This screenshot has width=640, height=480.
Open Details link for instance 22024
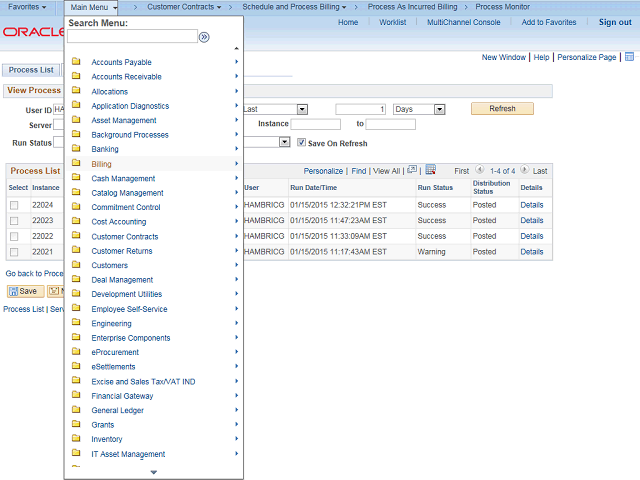(531, 205)
